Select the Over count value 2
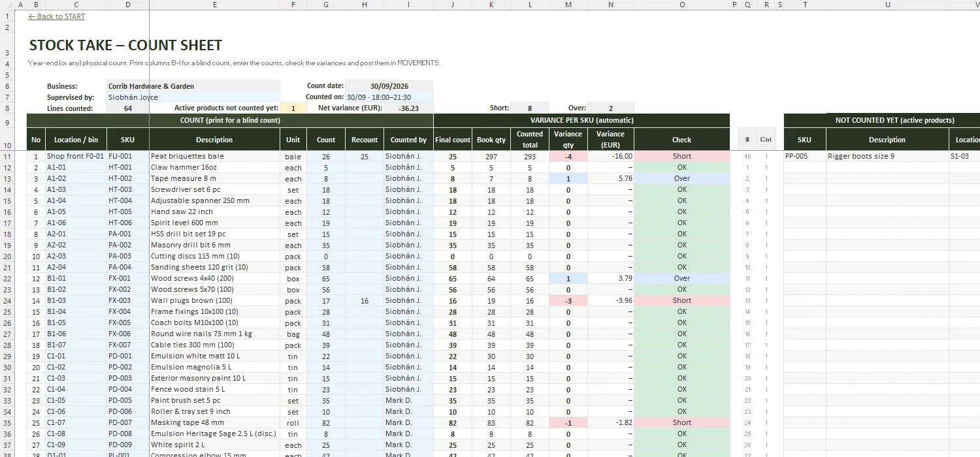The image size is (980, 457). coord(611,108)
